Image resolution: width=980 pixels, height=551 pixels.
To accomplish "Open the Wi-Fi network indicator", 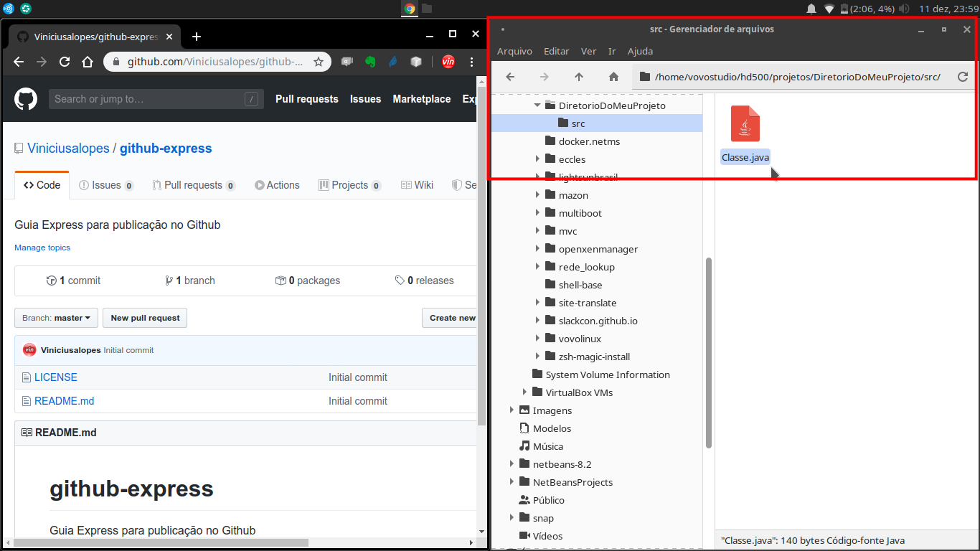I will pyautogui.click(x=829, y=9).
